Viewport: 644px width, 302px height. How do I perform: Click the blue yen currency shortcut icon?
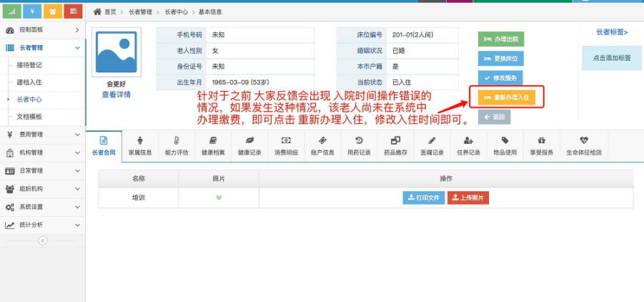pyautogui.click(x=32, y=11)
